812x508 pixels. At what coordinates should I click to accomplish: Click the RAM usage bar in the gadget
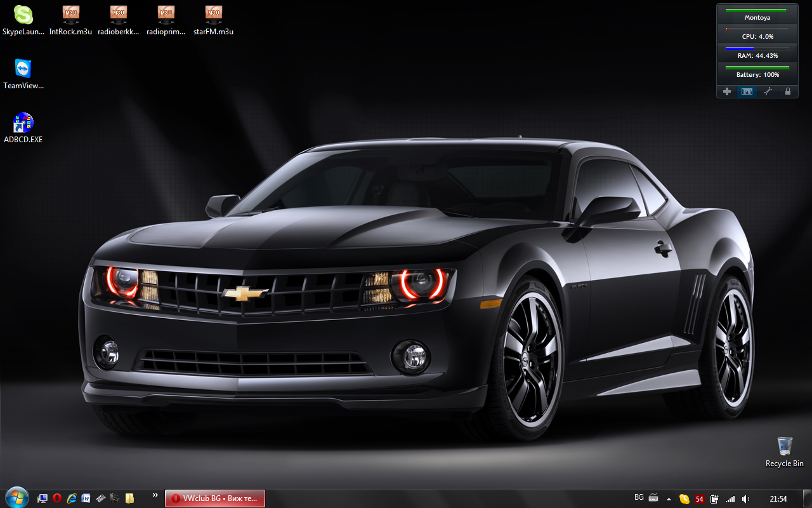(x=757, y=48)
